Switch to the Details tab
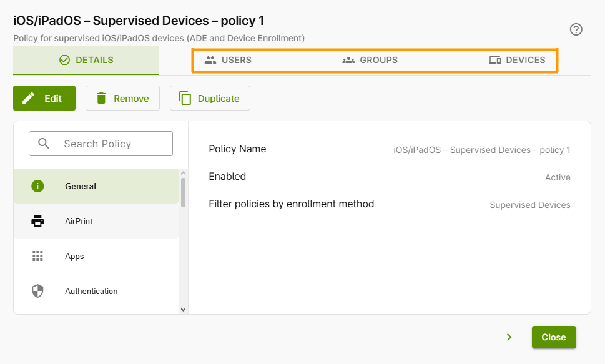The image size is (605, 364). click(x=86, y=60)
